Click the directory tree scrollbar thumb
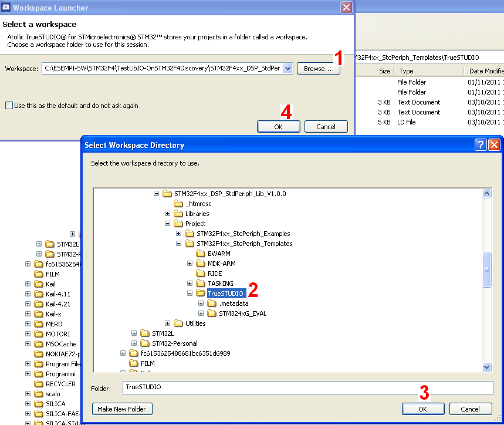The height and width of the screenshot is (425, 504). click(486, 269)
